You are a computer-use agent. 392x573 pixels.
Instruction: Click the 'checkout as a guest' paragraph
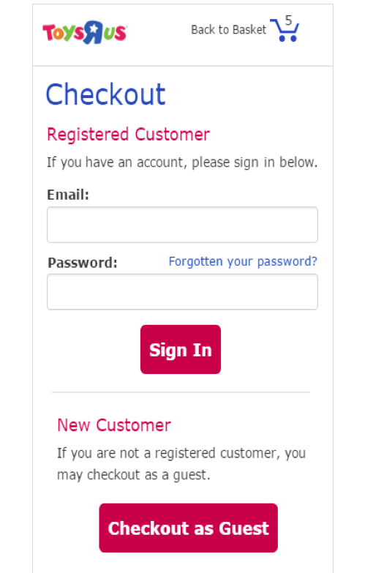[x=181, y=464]
